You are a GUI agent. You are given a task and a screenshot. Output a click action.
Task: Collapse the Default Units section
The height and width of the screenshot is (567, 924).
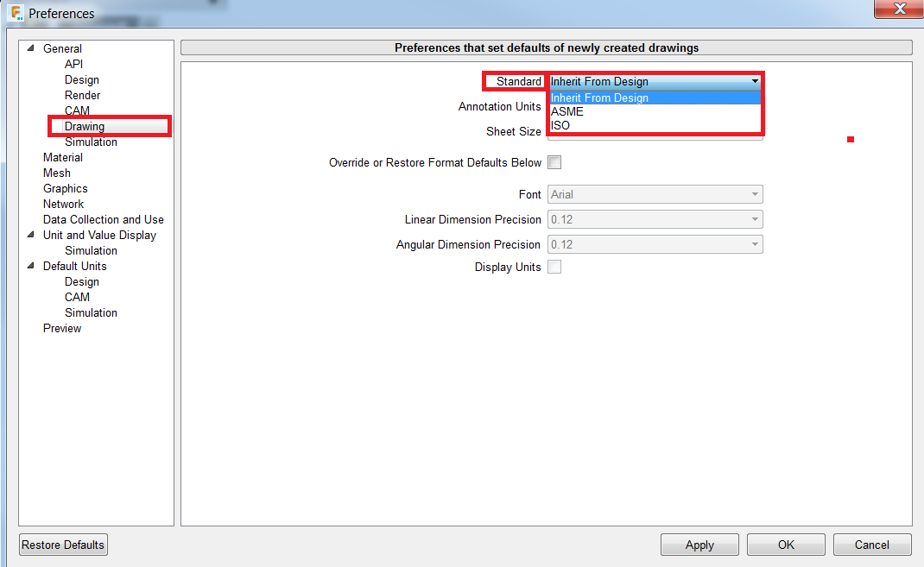[31, 266]
